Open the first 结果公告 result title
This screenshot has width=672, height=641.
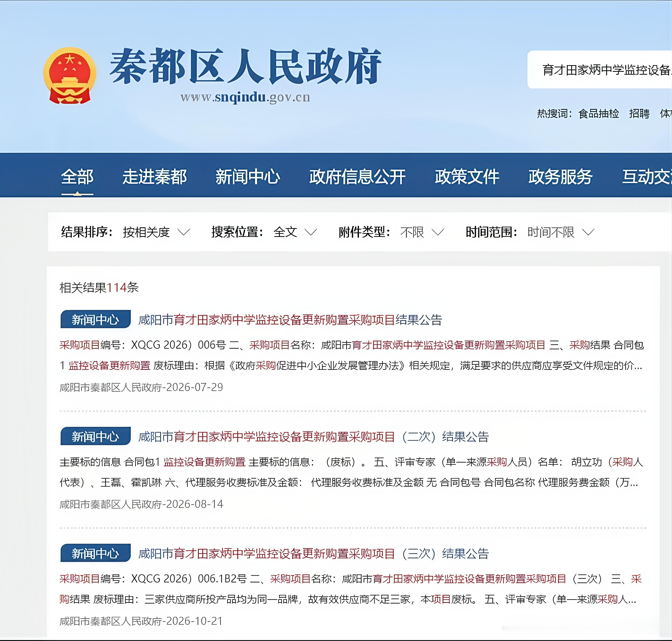coord(290,320)
